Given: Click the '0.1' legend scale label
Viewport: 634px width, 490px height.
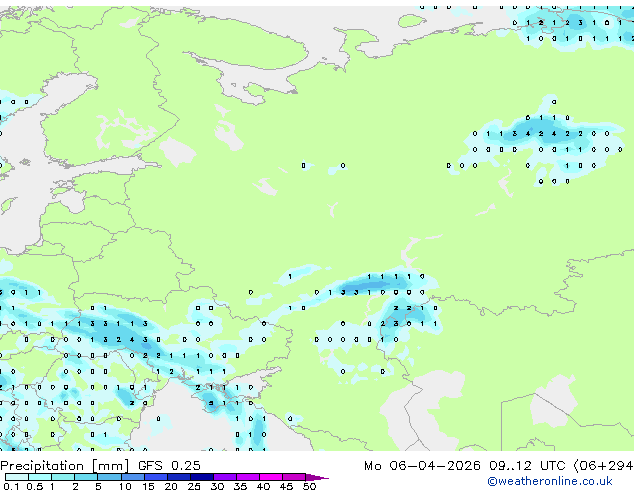Looking at the screenshot, I should (x=11, y=486).
